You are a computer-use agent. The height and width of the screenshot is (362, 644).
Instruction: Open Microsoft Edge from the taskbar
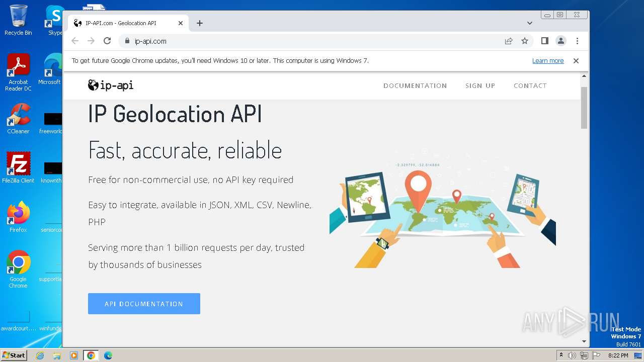[x=108, y=355]
